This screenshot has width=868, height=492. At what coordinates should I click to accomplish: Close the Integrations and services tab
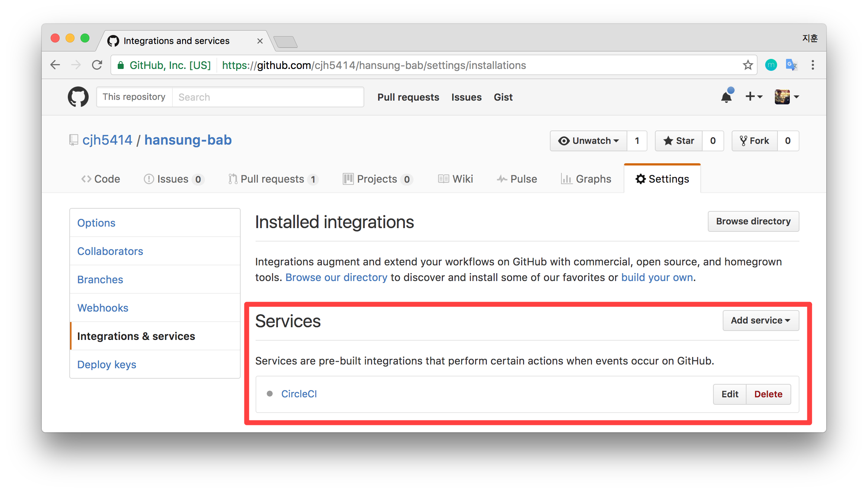(x=260, y=41)
